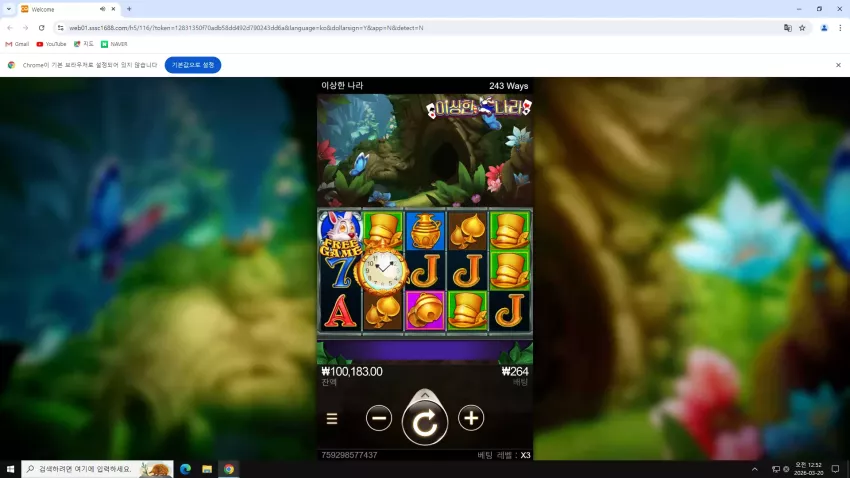The width and height of the screenshot is (850, 478).
Task: Spin the slot reels with the round button
Action: (424, 423)
